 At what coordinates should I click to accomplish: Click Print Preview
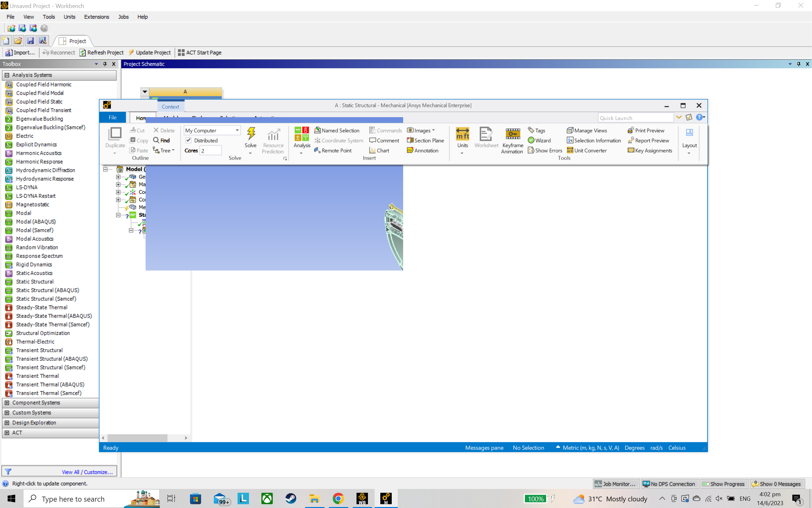[x=646, y=130]
